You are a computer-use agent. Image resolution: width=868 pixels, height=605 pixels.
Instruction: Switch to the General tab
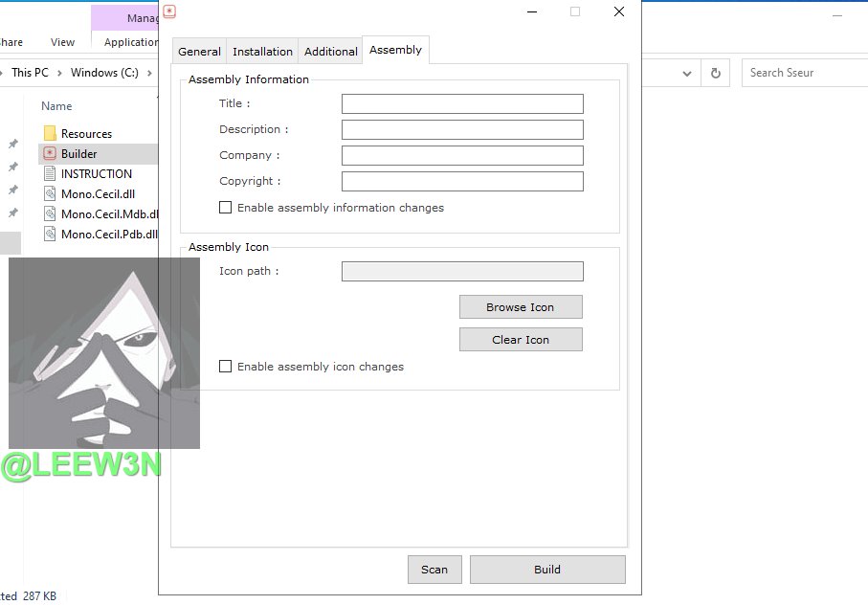click(x=199, y=52)
